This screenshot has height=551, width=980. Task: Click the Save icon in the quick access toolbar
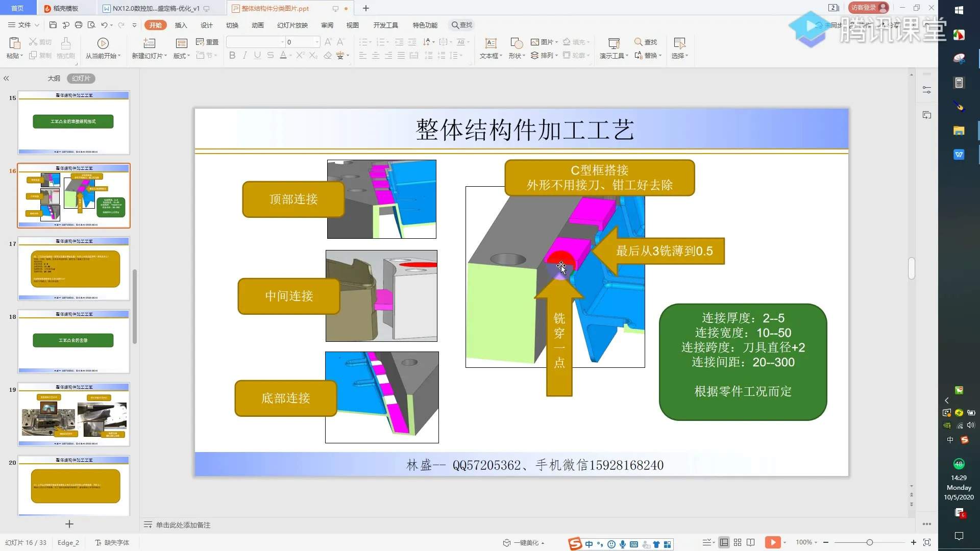pyautogui.click(x=53, y=25)
